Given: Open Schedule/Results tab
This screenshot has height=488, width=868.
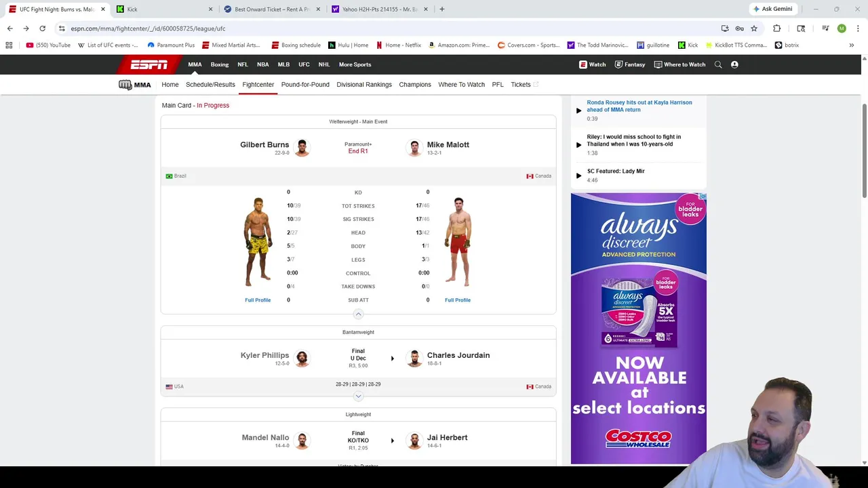Looking at the screenshot, I should pyautogui.click(x=210, y=85).
